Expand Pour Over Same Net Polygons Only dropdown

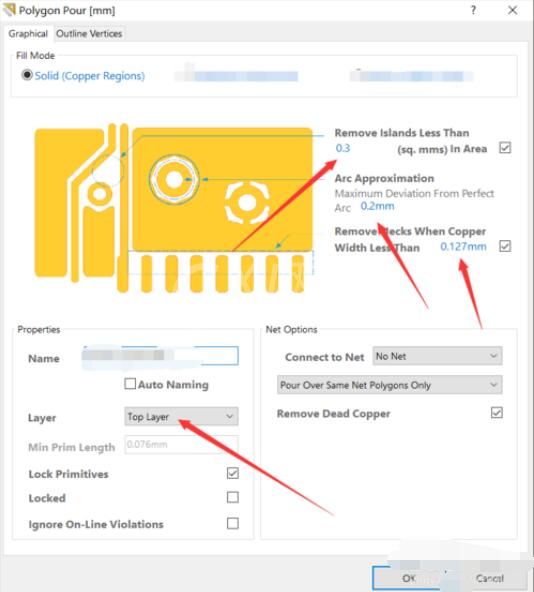point(390,385)
